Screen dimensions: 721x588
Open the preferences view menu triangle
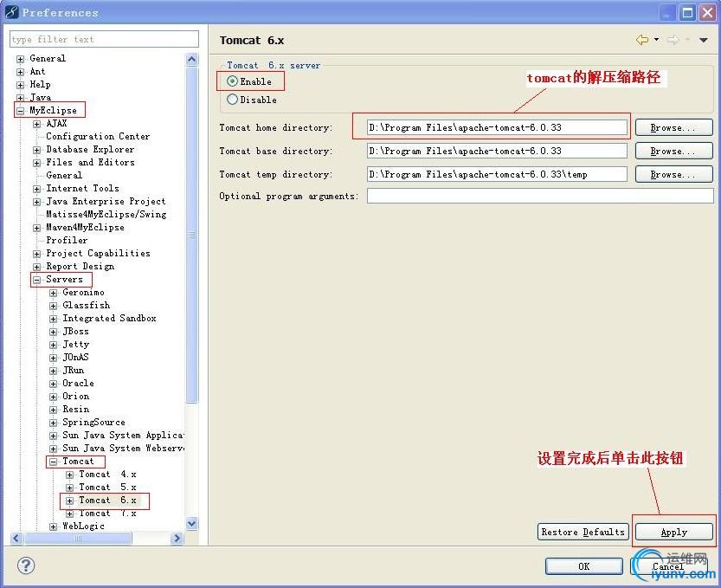click(x=704, y=40)
